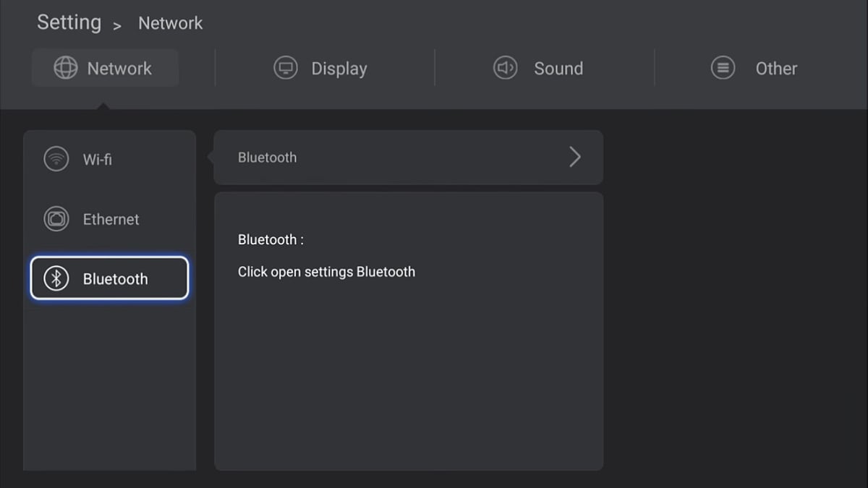868x488 pixels.
Task: Expand the Bluetooth row chevron arrow
Action: [x=575, y=158]
